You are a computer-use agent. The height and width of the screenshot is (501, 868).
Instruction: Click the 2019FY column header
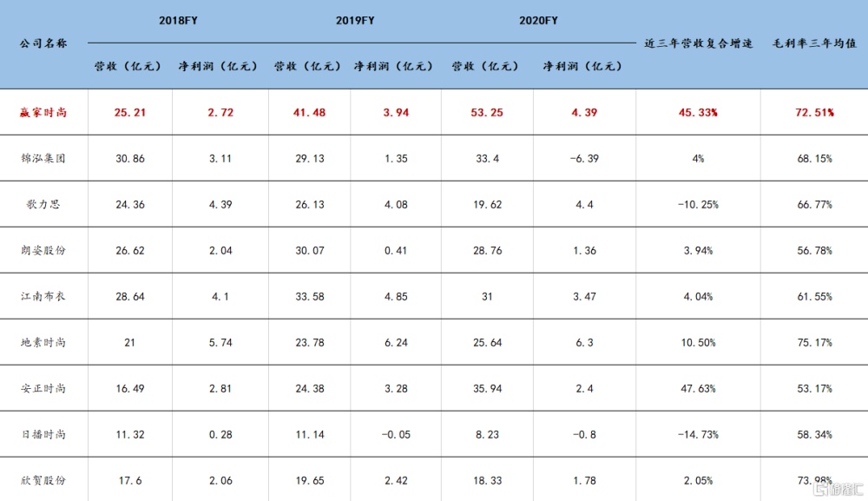[x=355, y=21]
